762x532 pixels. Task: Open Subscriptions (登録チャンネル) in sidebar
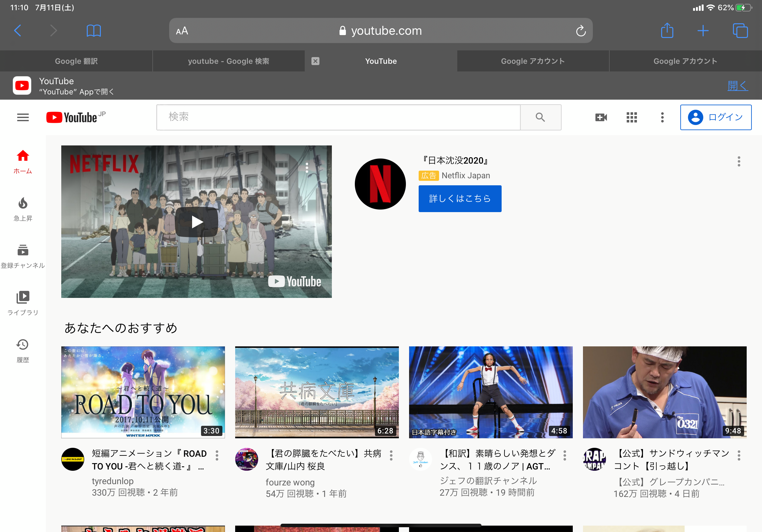point(23,256)
